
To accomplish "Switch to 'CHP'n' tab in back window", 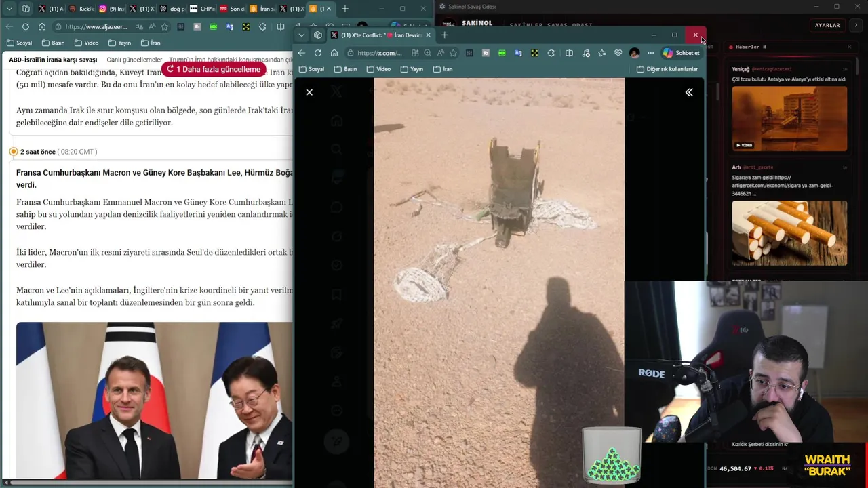I will (203, 9).
